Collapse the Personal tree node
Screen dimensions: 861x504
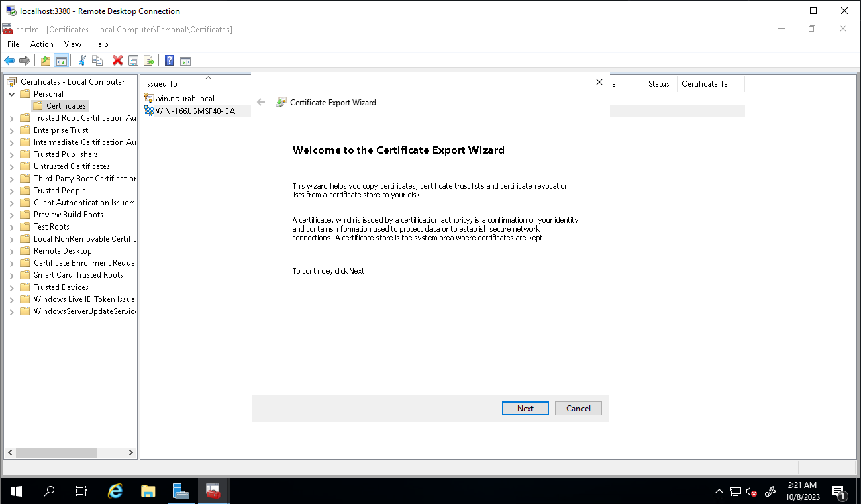(12, 94)
